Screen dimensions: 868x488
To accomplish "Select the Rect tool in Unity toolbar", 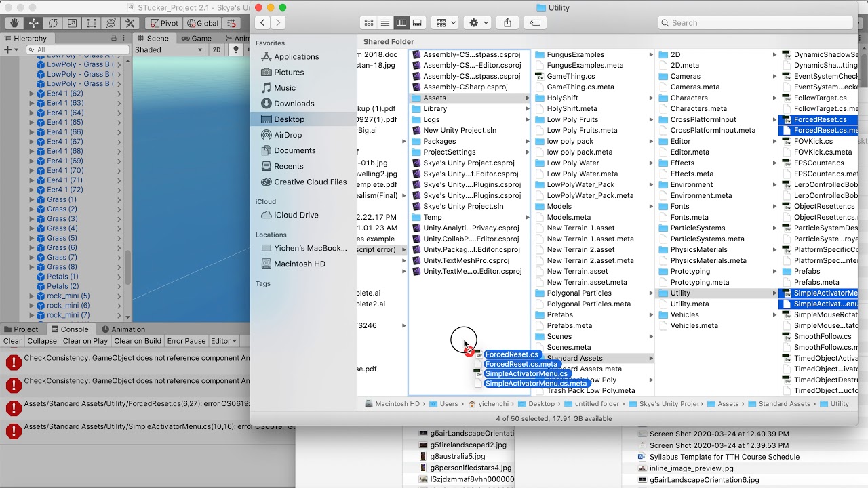I will coord(92,23).
